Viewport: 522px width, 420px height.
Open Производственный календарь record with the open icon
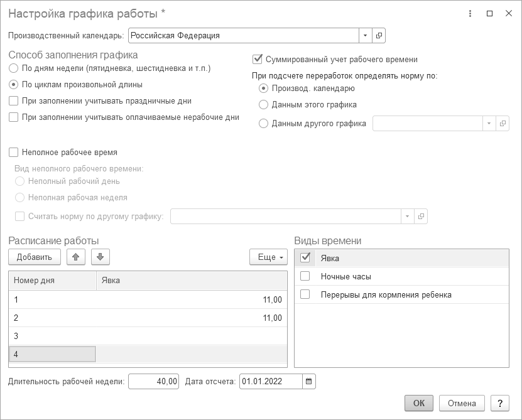click(379, 36)
